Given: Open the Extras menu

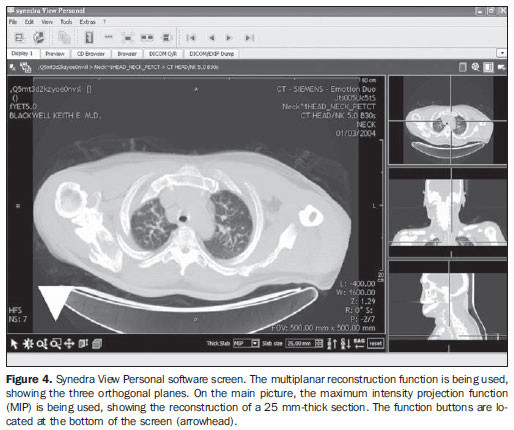Looking at the screenshot, I should click(x=87, y=22).
